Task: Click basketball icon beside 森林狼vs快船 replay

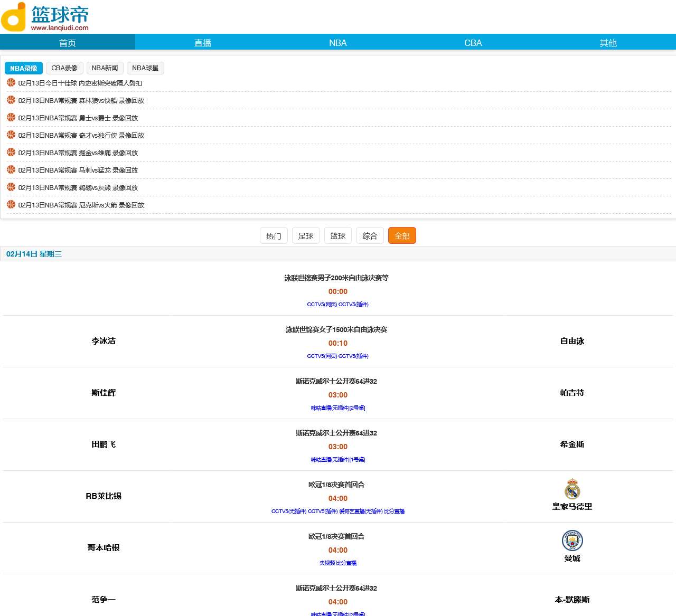Action: coord(11,100)
